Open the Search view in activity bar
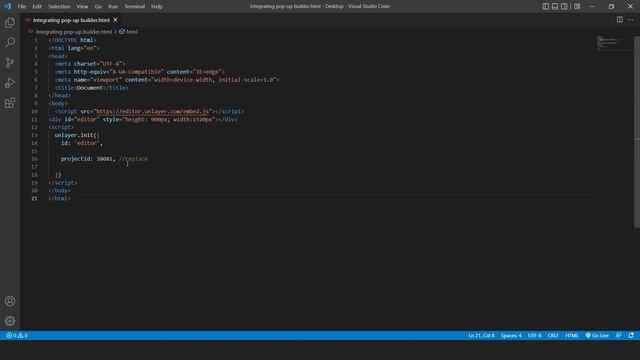Screen dimensions: 640x360 coord(10,42)
